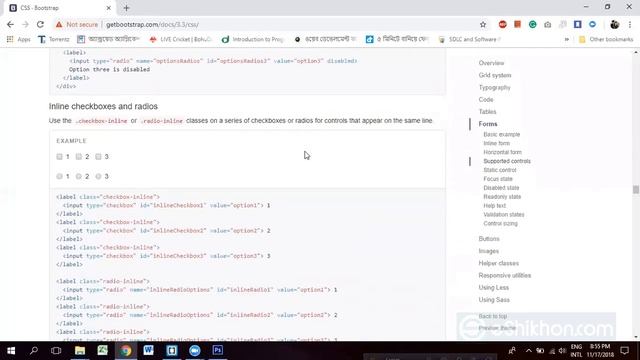Screen dimensions: 640x360
Task: Open the Introduction to Prog bookmark
Action: tap(253, 39)
